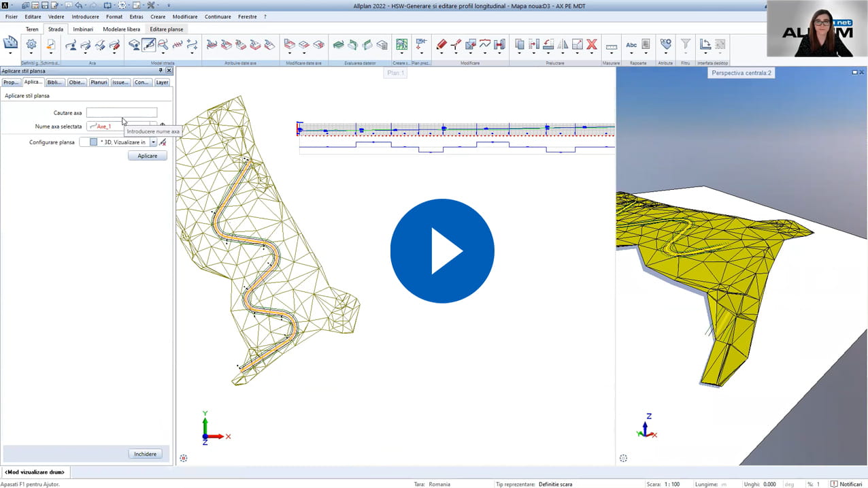Image resolution: width=868 pixels, height=488 pixels.
Task: Switch to the Modelare libera ribbon tab
Action: point(122,29)
